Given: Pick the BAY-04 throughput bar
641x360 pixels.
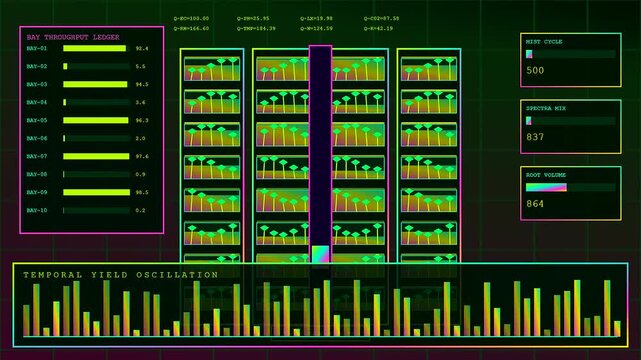Looking at the screenshot, I should [x=97, y=102].
